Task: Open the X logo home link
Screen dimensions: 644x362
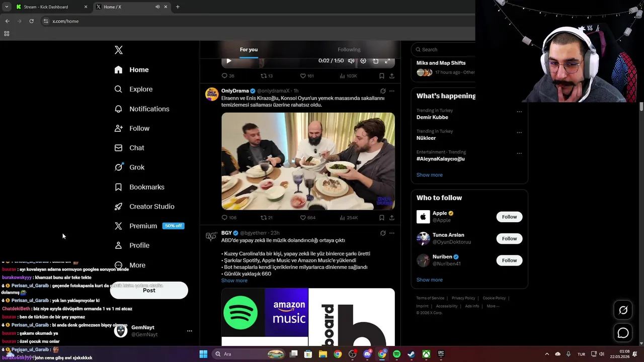Action: coord(119,50)
